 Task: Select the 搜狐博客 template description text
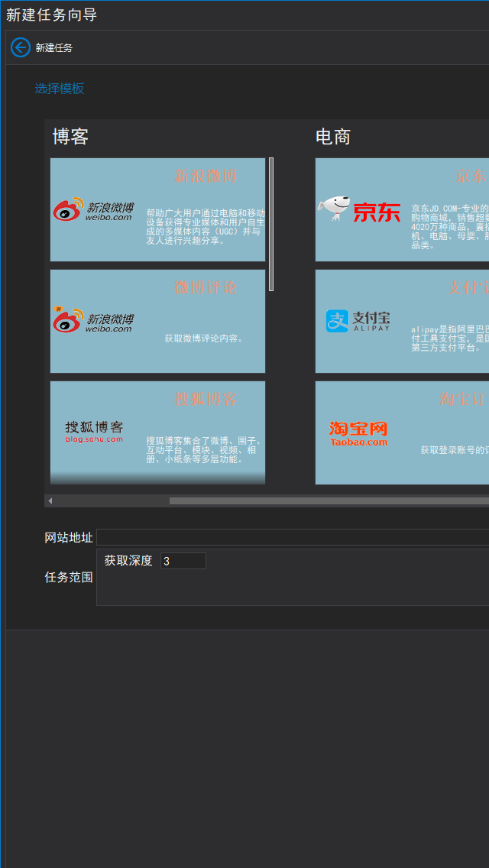point(205,450)
